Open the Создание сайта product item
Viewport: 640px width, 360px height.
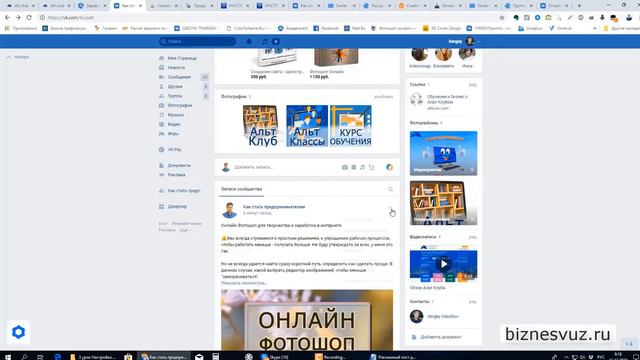click(277, 63)
